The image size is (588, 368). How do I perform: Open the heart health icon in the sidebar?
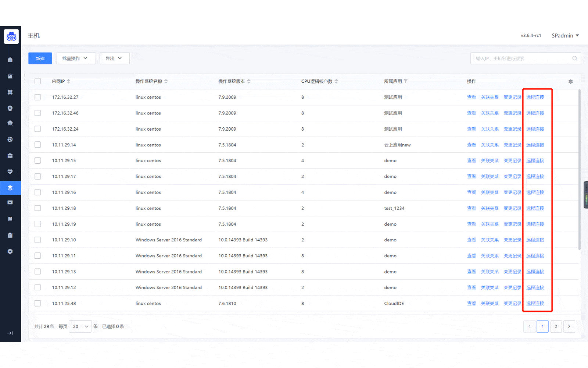(10, 171)
